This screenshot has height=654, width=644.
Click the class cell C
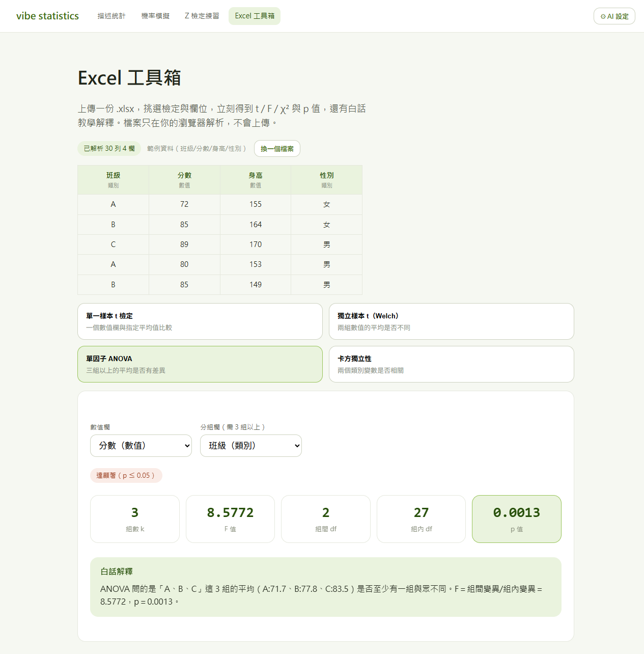coord(113,244)
